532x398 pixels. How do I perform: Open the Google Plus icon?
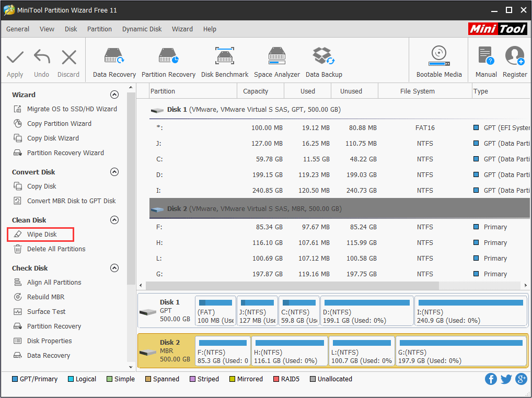coord(521,379)
